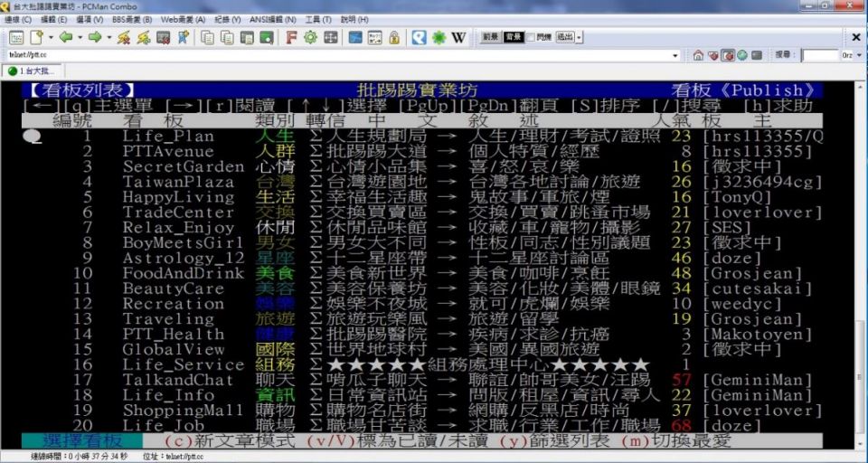The image size is (868, 463).
Task: Click the (m)切換最愛 hint text
Action: 676,441
